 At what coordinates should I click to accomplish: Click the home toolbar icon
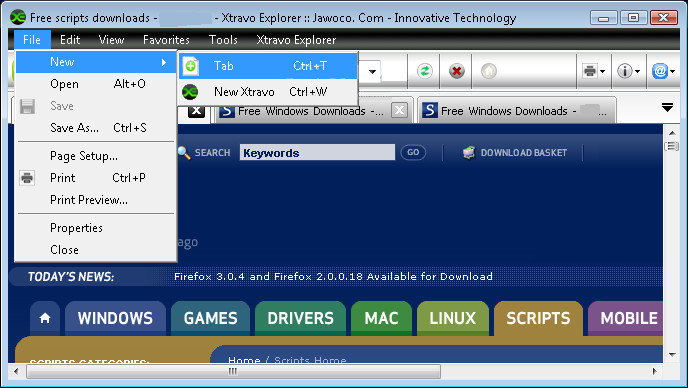click(489, 71)
